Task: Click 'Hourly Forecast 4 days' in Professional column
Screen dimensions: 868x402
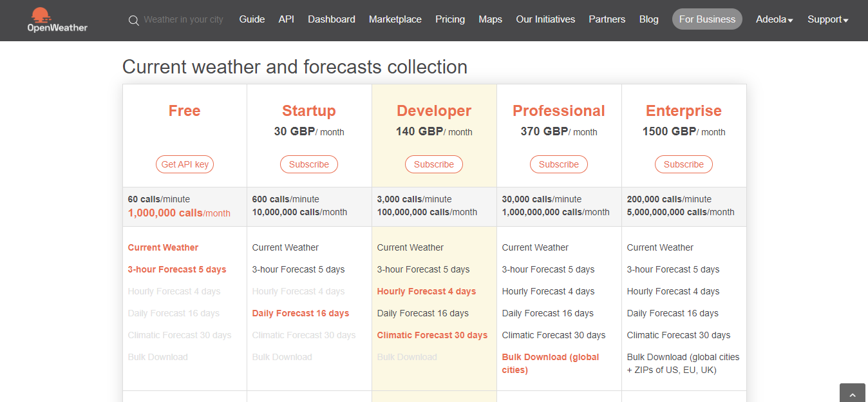Action: pyautogui.click(x=548, y=291)
